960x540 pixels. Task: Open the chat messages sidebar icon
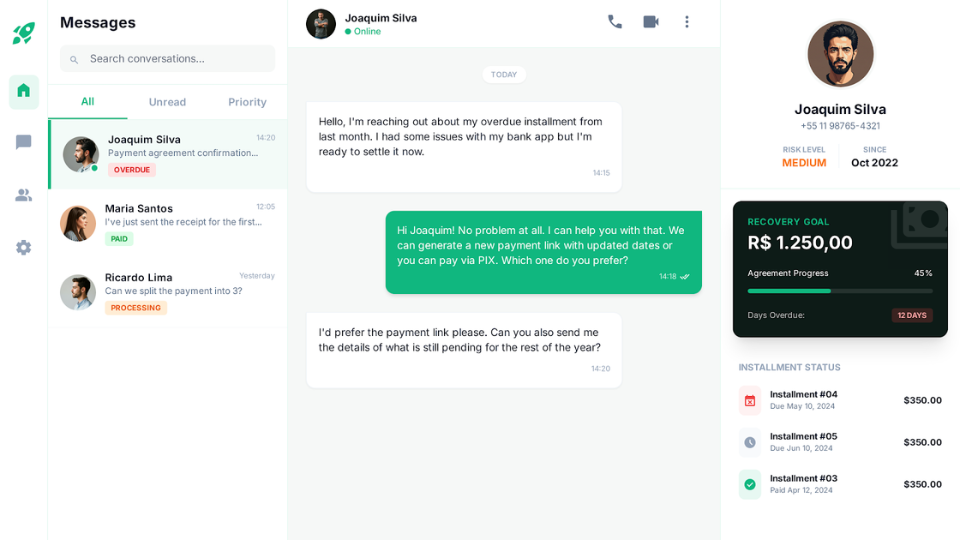pos(24,143)
